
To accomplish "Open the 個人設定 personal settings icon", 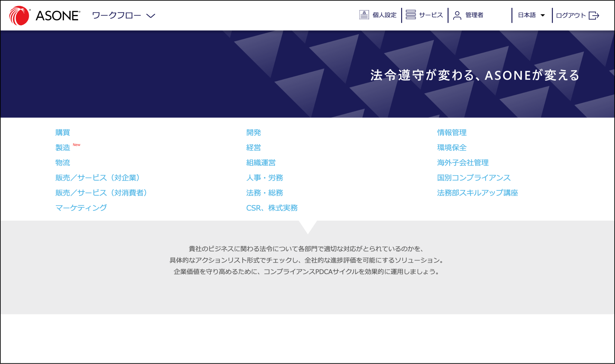I will click(x=364, y=15).
